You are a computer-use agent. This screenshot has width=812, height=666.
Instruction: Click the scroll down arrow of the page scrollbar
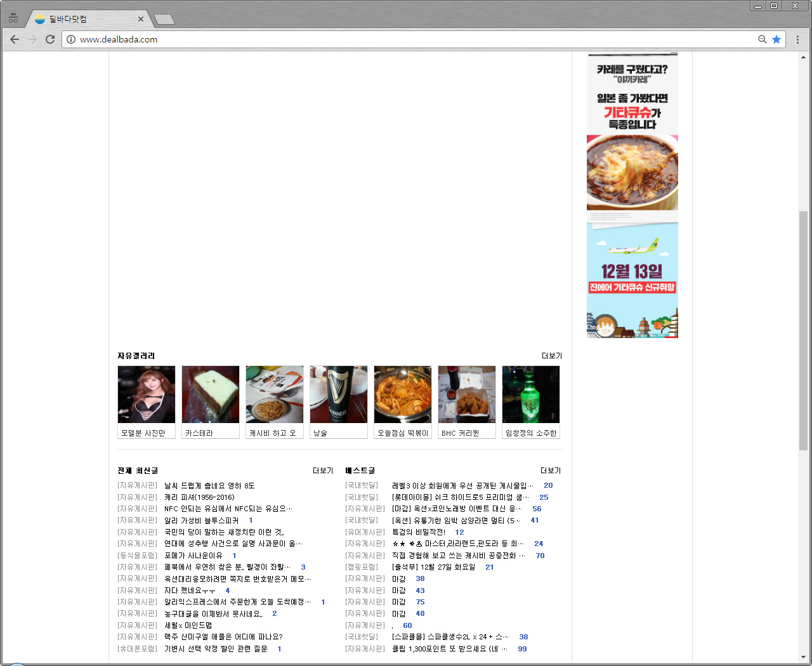click(x=803, y=657)
